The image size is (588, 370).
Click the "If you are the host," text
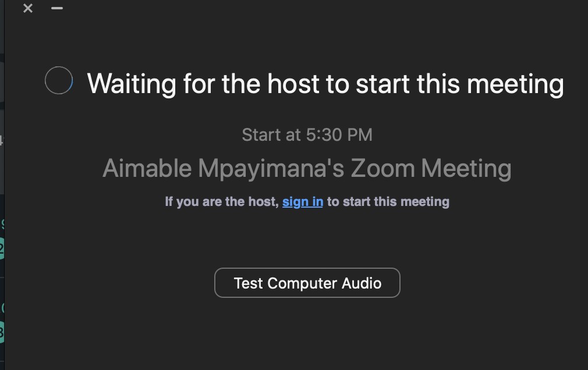click(x=222, y=202)
